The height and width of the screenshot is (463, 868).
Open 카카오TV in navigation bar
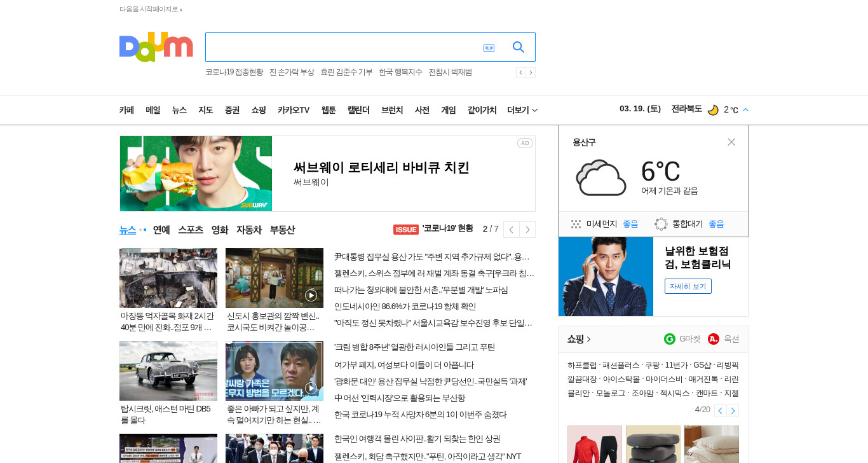pos(294,110)
